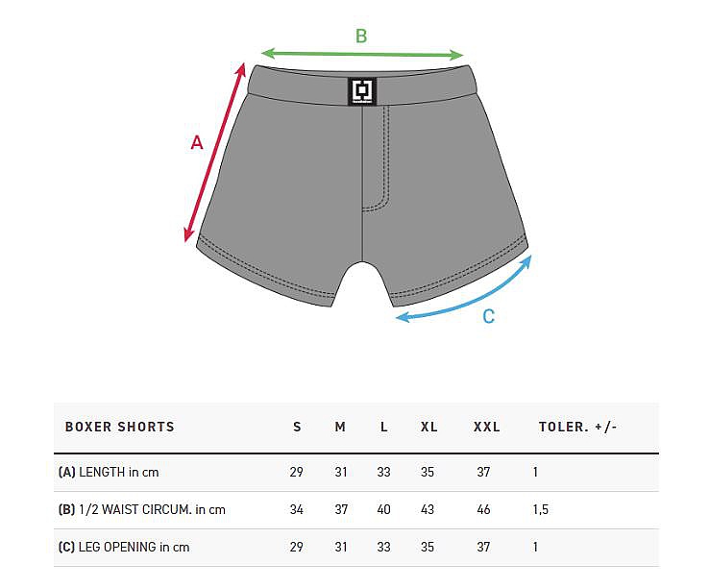
Task: Select the (B) 1/2 WAIST CIRCUM. row label
Action: point(141,510)
